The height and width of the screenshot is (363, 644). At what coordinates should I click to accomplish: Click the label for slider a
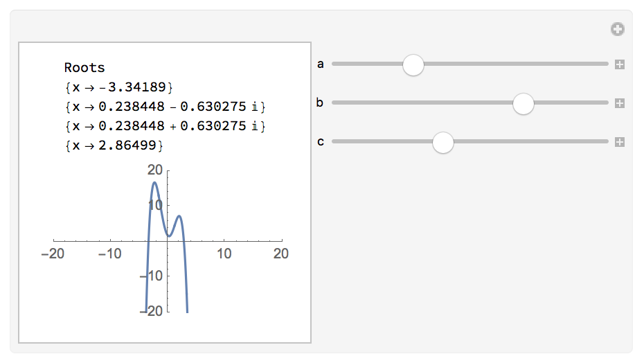[x=321, y=64]
